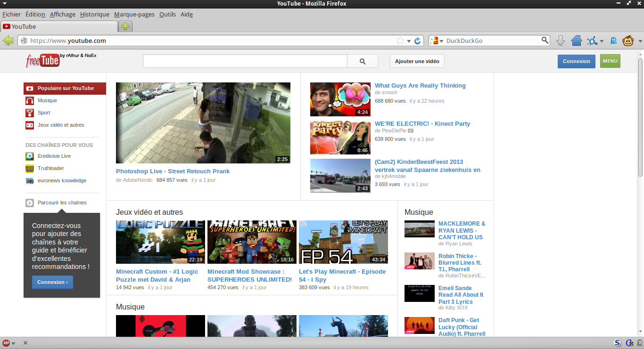Image resolution: width=644 pixels, height=349 pixels.
Task: Click the Ghostery ghost toolbar icon
Action: [613, 41]
